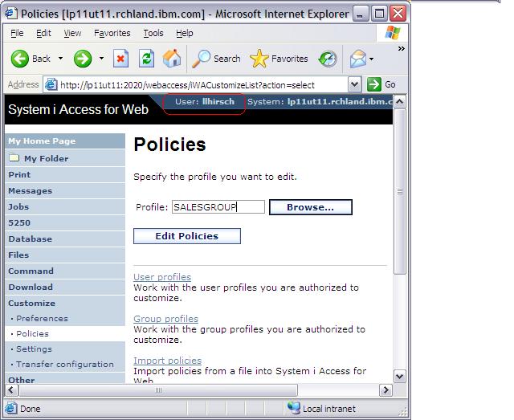Open the Tools menu

[x=153, y=33]
